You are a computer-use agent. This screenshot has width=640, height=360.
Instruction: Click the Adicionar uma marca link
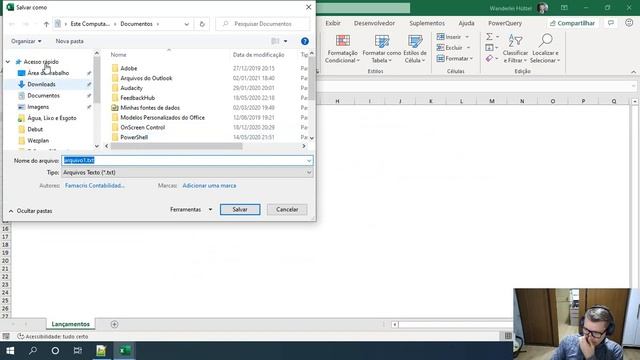pos(209,186)
